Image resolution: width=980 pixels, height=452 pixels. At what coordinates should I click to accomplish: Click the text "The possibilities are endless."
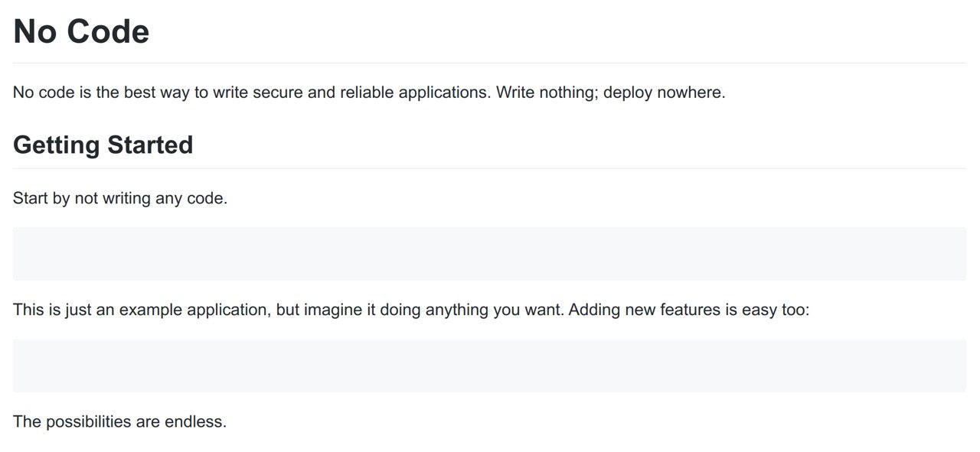click(119, 421)
